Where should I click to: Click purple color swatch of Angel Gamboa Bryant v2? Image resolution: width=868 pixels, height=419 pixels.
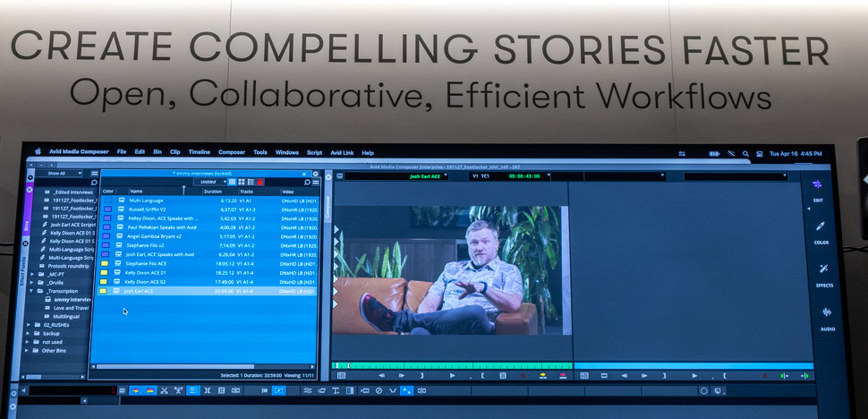(x=106, y=236)
